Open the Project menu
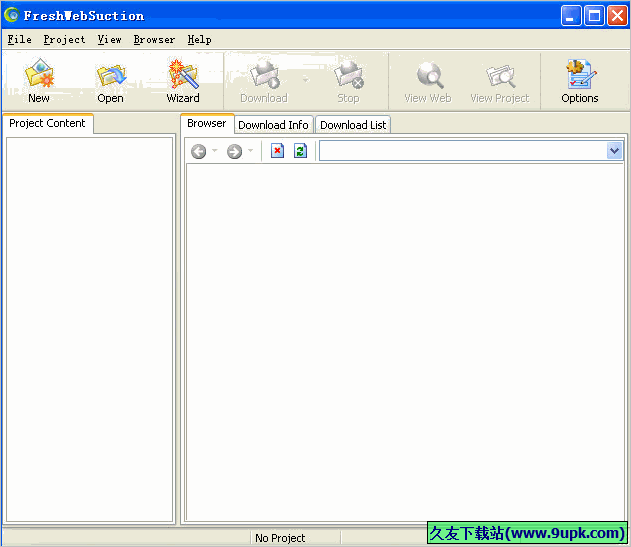631x547 pixels. [x=64, y=39]
